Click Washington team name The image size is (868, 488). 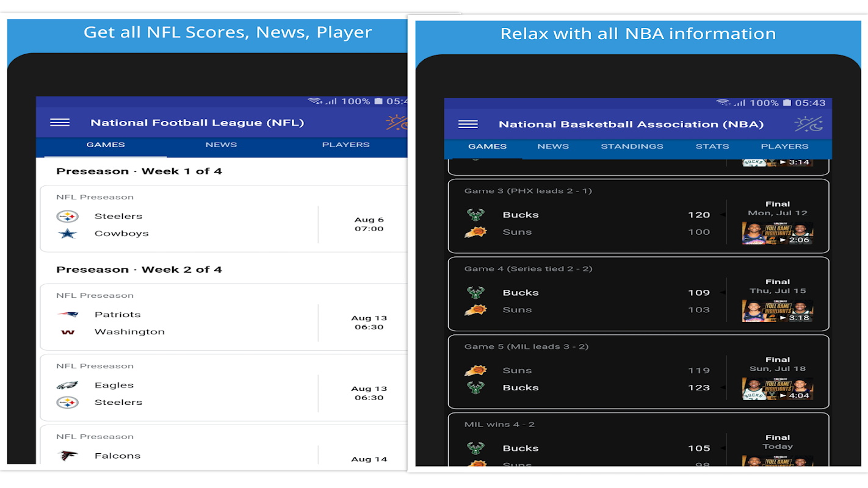pos(129,332)
